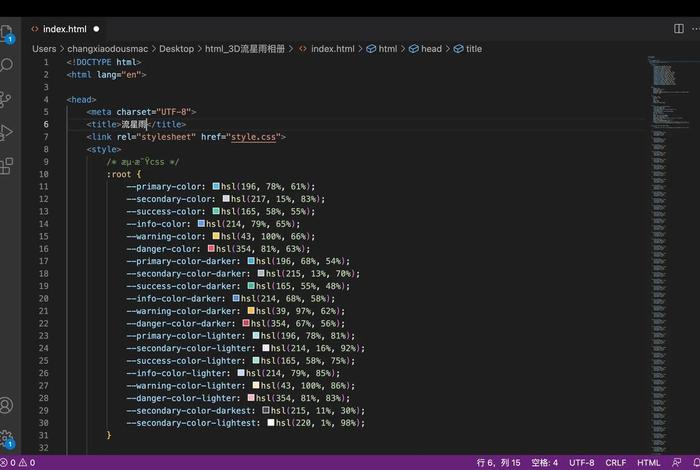Screen dimensions: 700x470
Task: Open color picker for --info-color swatch
Action: 201,223
